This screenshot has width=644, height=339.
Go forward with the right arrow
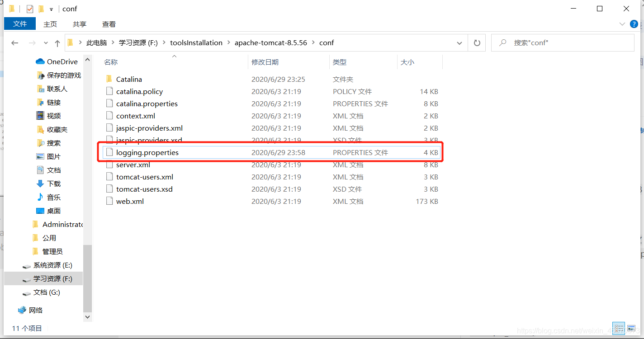click(x=32, y=43)
